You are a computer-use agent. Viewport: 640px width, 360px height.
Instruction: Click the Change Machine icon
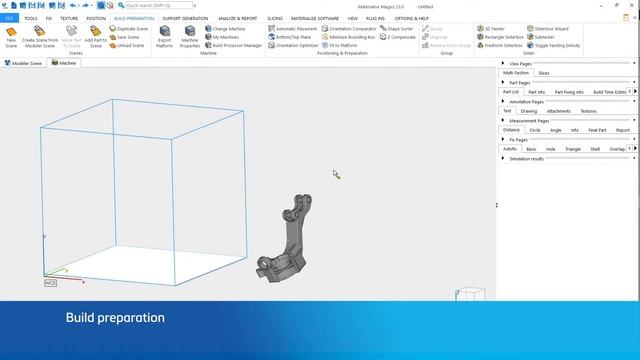tap(208, 29)
